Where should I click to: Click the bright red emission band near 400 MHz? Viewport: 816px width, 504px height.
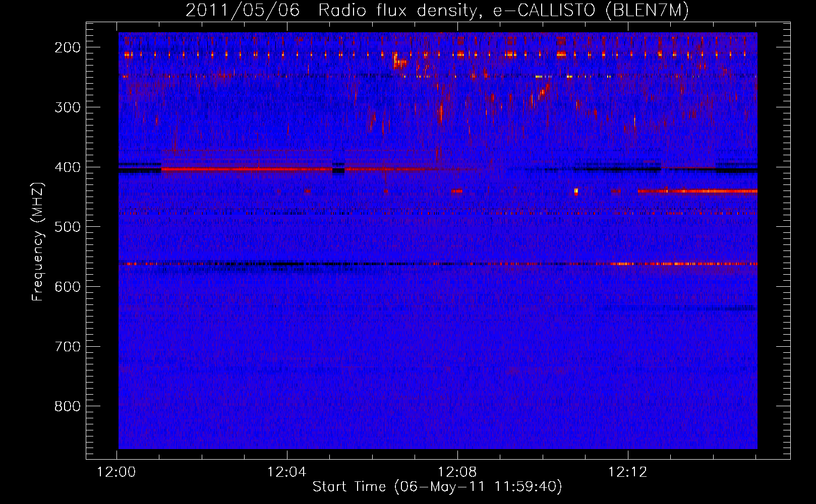247,169
